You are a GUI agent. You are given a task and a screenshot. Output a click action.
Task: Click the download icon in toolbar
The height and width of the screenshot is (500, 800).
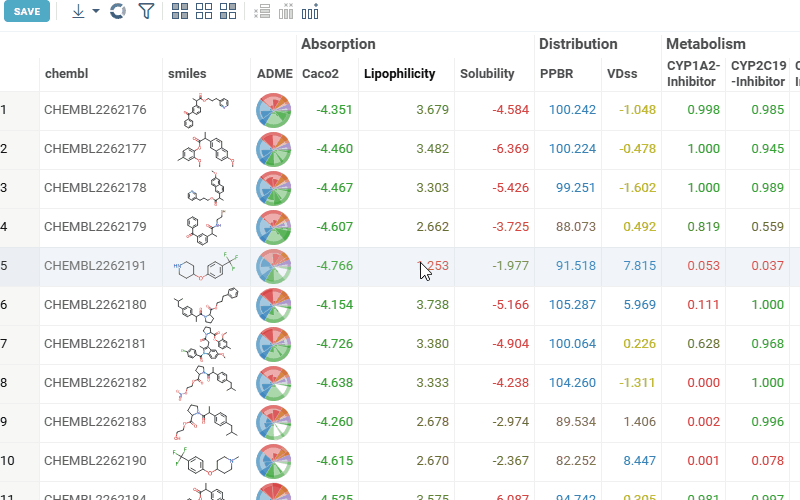[x=79, y=12]
